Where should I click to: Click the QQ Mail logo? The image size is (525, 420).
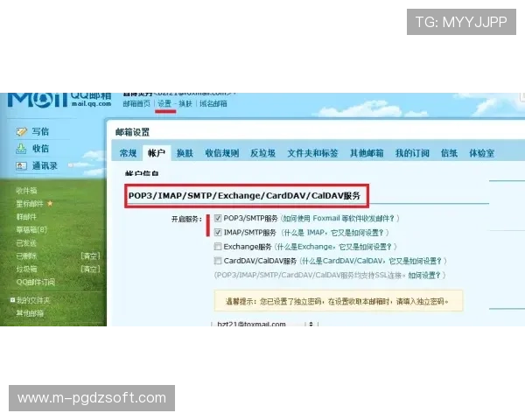point(59,100)
